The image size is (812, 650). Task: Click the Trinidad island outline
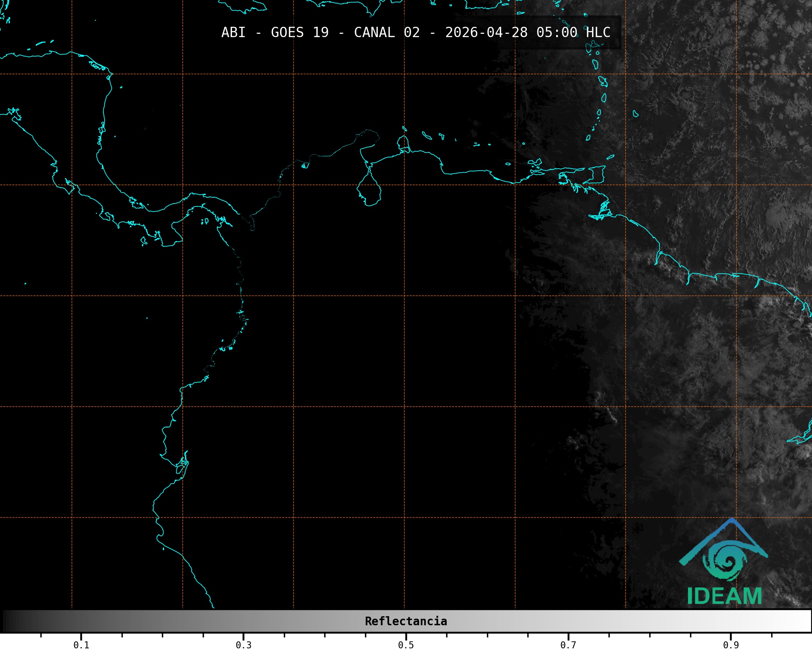click(x=597, y=174)
